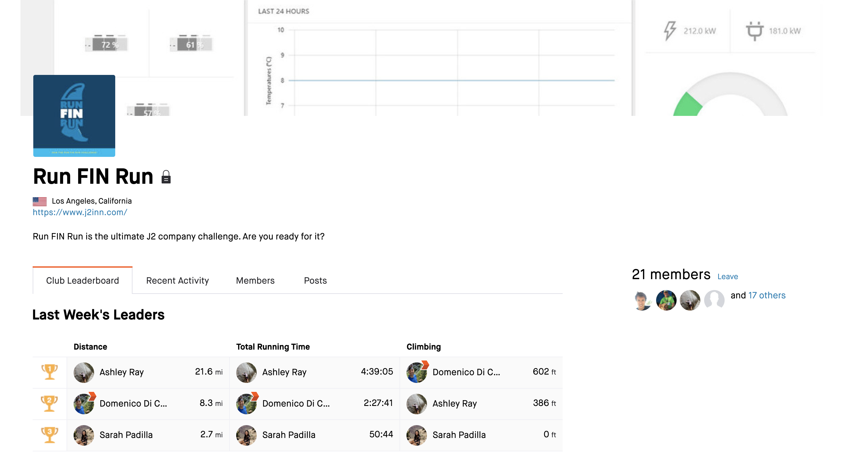Viewport: 868px width, 461px height.
Task: Click Domenico avatar in Total Running Time
Action: click(246, 404)
